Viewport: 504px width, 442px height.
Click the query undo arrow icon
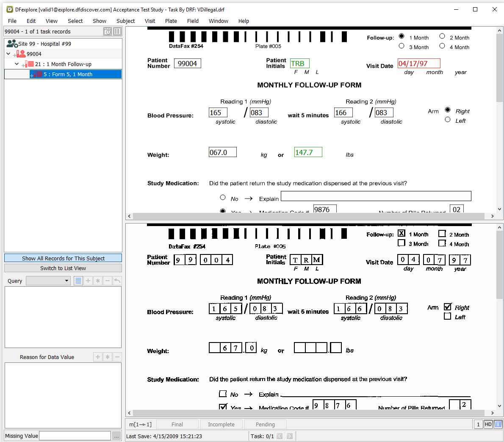click(x=117, y=281)
